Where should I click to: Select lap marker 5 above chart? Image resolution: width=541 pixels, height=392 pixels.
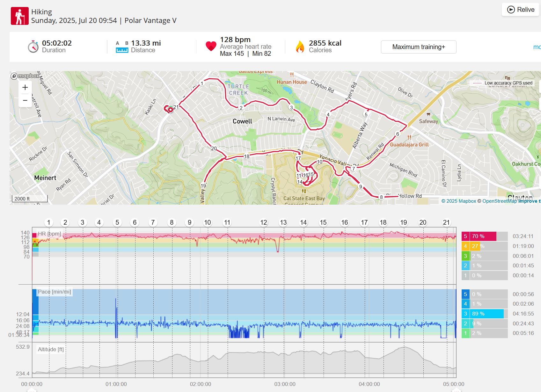tap(117, 222)
